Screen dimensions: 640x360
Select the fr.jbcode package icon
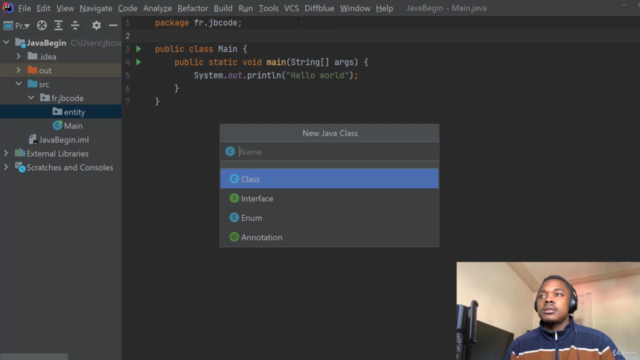point(45,98)
